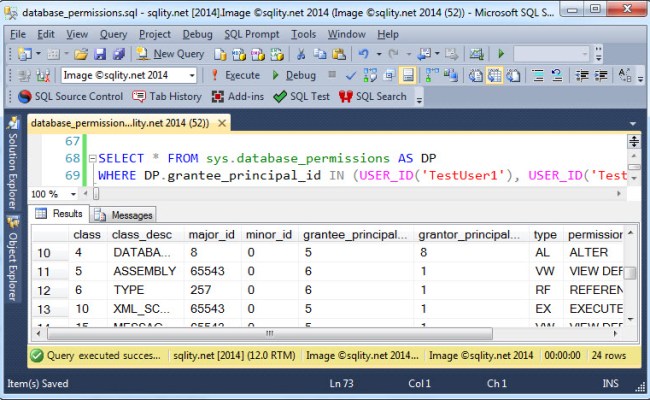The width and height of the screenshot is (650, 400).
Task: Click the Specify Template Parameter Values icon
Action: pos(625,75)
